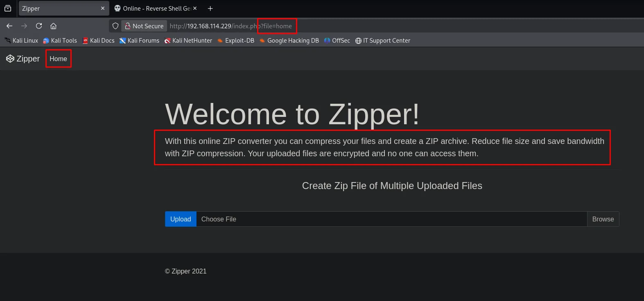Close the Zipper tab
This screenshot has height=301, width=644.
(x=103, y=8)
